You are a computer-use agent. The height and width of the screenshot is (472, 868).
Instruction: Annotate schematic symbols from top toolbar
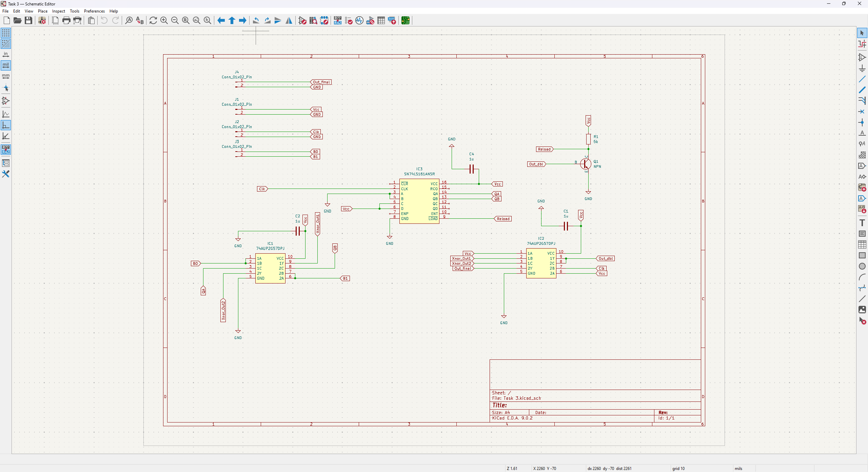point(338,21)
